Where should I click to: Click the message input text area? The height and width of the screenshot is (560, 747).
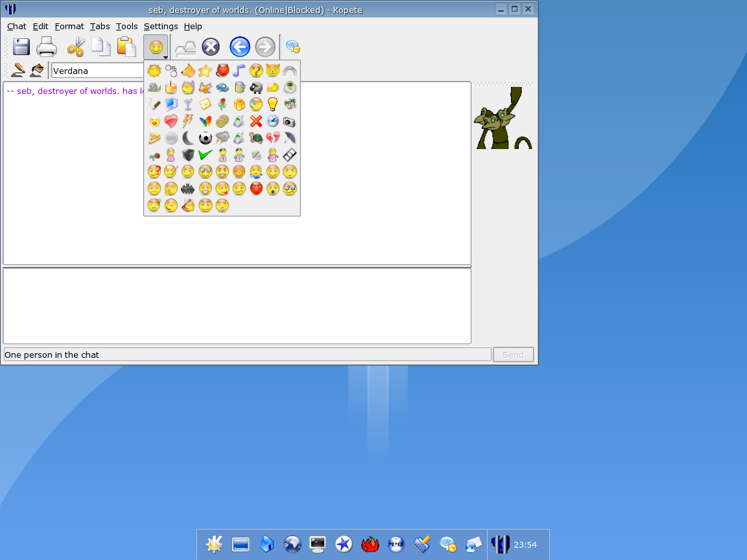coord(237,306)
